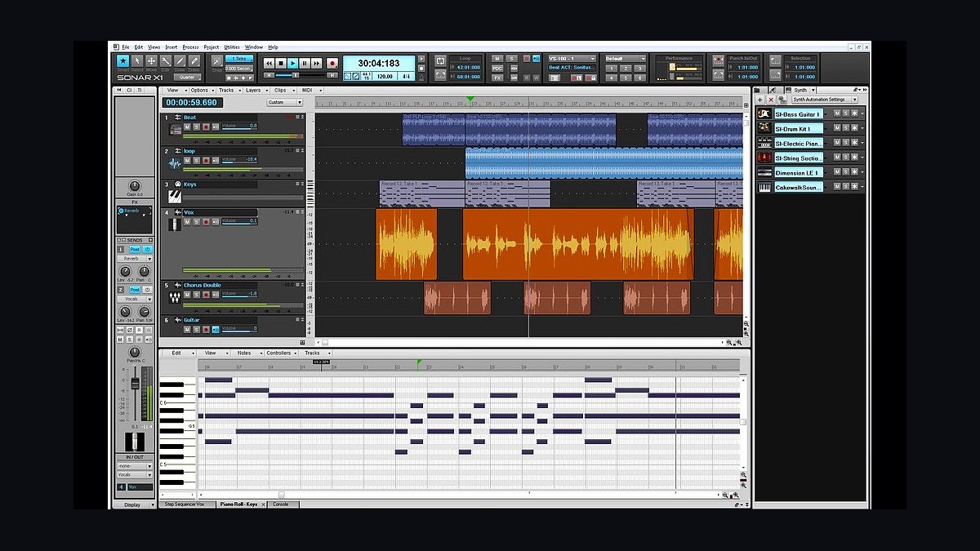980x551 pixels.
Task: Solo the Vox track
Action: [x=196, y=221]
